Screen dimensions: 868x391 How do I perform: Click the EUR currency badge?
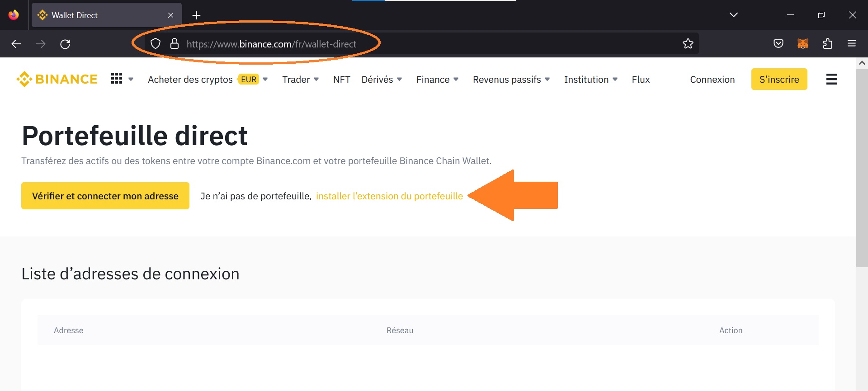tap(249, 80)
